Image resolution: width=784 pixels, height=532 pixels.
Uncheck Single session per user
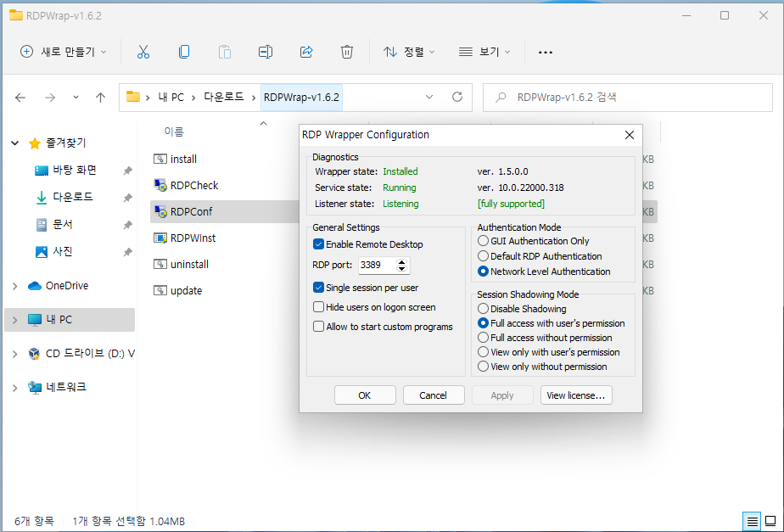318,288
